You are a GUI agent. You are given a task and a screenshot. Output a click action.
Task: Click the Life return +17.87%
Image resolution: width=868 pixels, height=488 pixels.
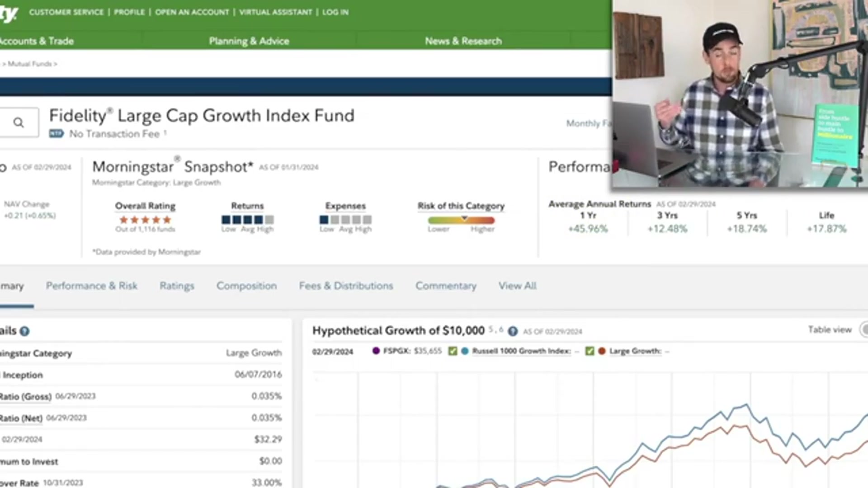point(826,229)
